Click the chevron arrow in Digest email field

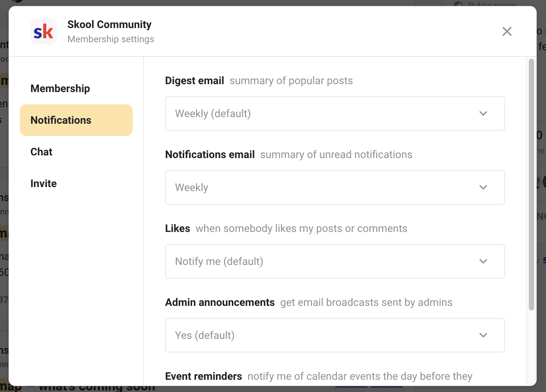click(x=483, y=114)
